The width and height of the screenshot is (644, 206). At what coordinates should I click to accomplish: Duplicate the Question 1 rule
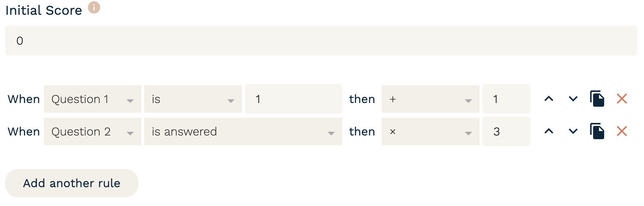pos(597,99)
